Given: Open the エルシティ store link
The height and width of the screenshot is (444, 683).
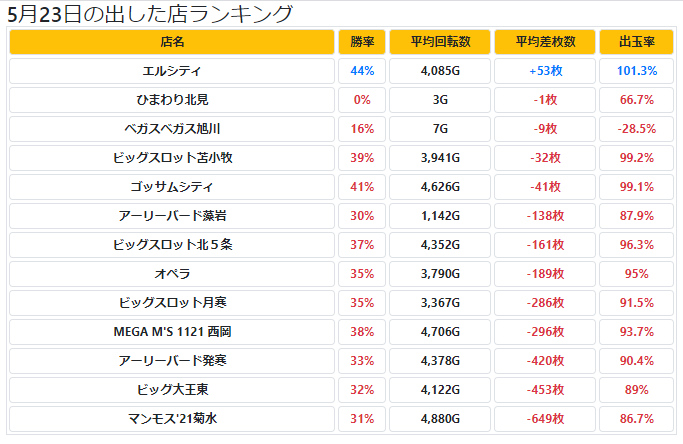Looking at the screenshot, I should click(x=172, y=71).
